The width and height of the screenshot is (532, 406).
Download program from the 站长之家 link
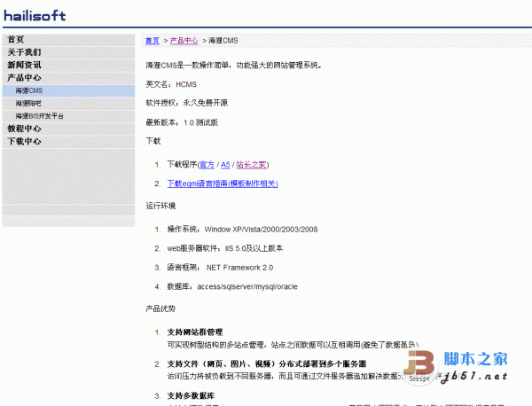tap(251, 165)
